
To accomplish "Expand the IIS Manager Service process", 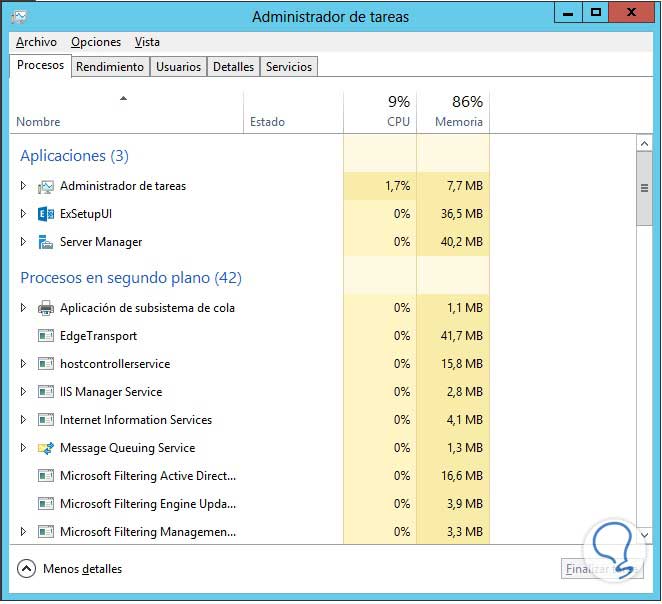I will (23, 392).
